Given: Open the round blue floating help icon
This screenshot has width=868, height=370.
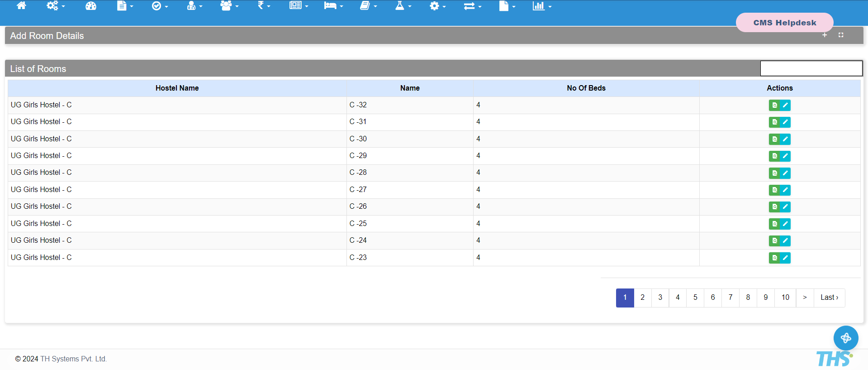Looking at the screenshot, I should coord(845,338).
